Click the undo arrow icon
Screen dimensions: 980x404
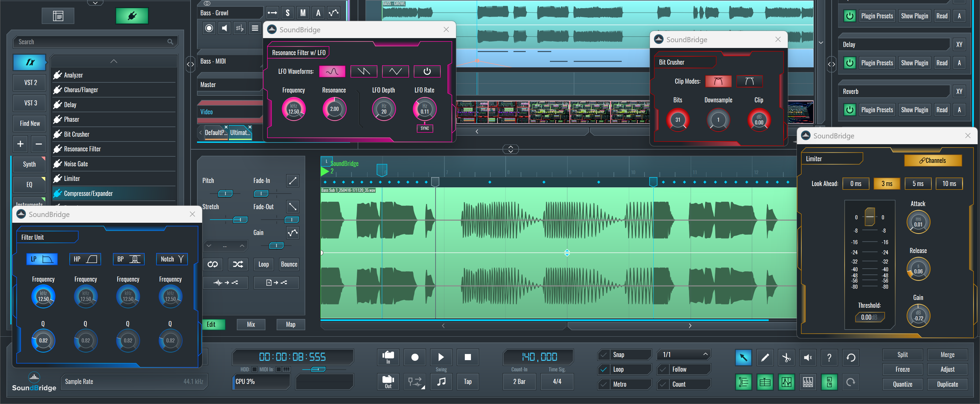(x=851, y=358)
